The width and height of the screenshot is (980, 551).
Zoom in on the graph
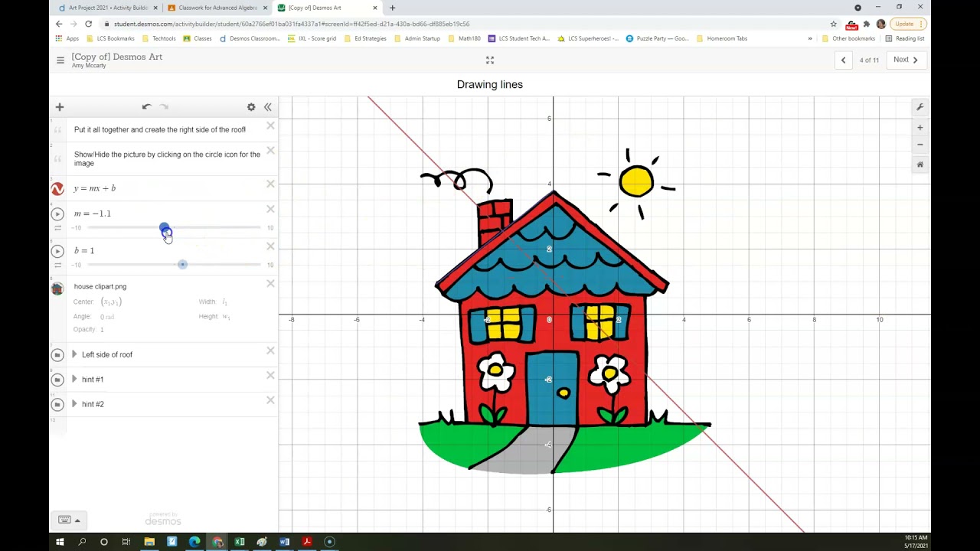point(920,128)
